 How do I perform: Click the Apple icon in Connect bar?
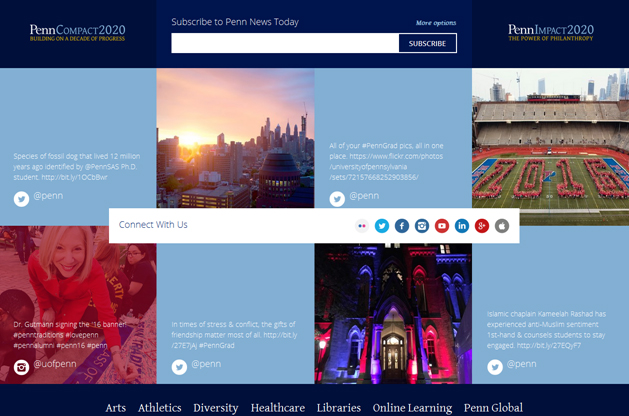[x=502, y=226]
